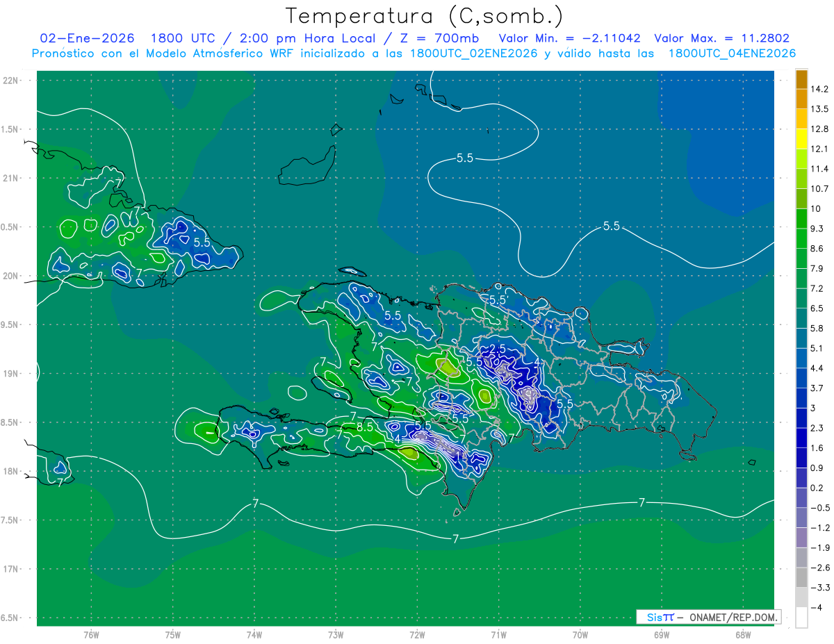
Task: Select the bright yellow swatch below 12.8
Action: [801, 139]
